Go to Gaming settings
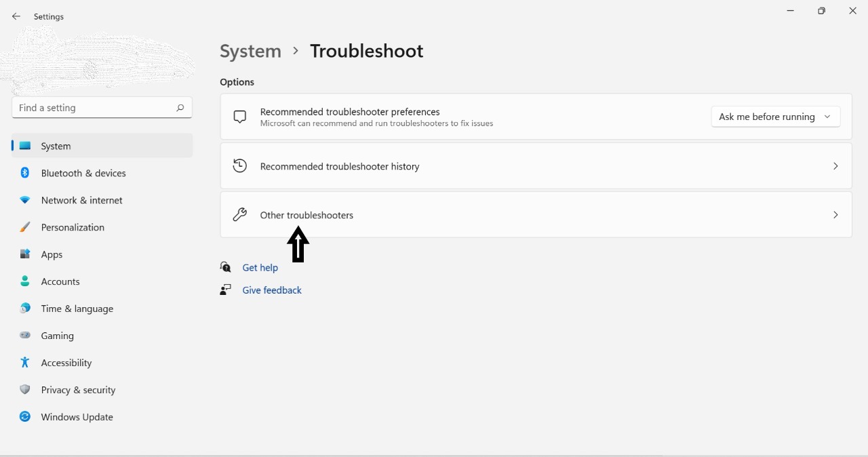 [102, 336]
